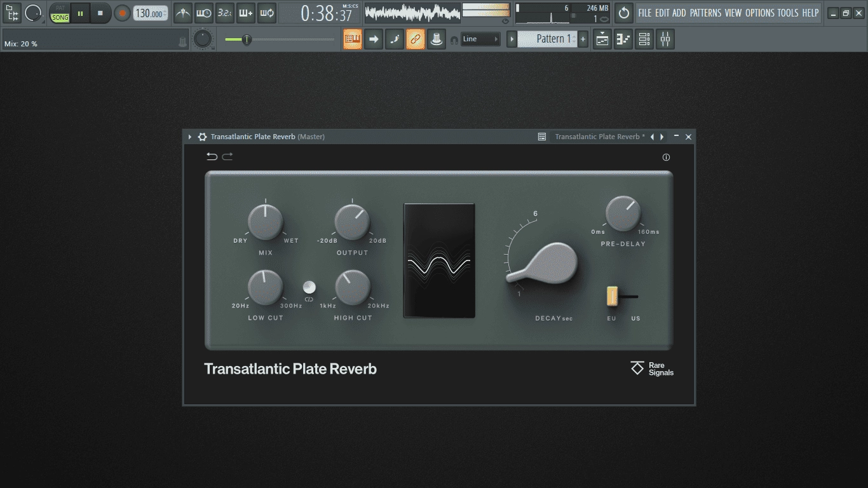This screenshot has width=868, height=488.
Task: Click the output oscilloscope waveform display
Action: coord(412,13)
